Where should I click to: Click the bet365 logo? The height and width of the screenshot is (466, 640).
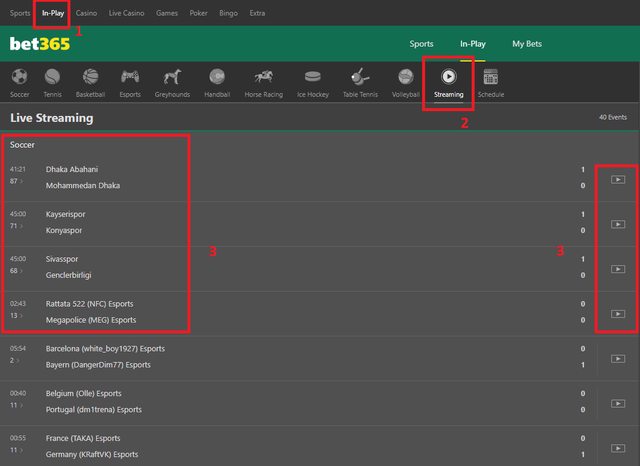40,44
